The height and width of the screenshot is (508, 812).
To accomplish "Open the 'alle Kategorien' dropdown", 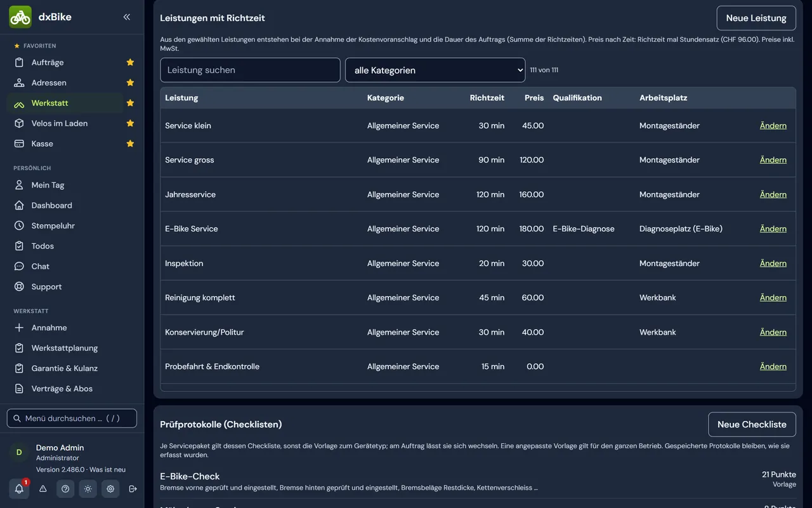I will point(435,70).
